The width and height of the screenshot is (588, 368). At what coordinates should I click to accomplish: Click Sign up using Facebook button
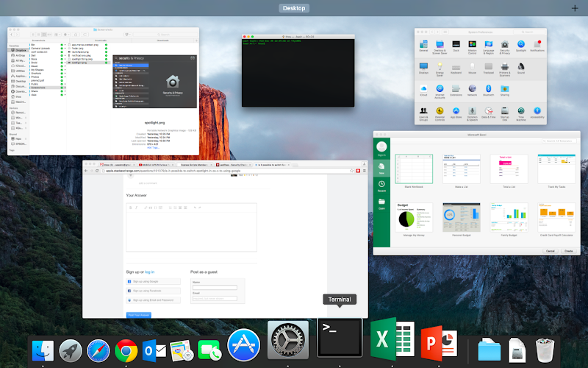pyautogui.click(x=153, y=291)
